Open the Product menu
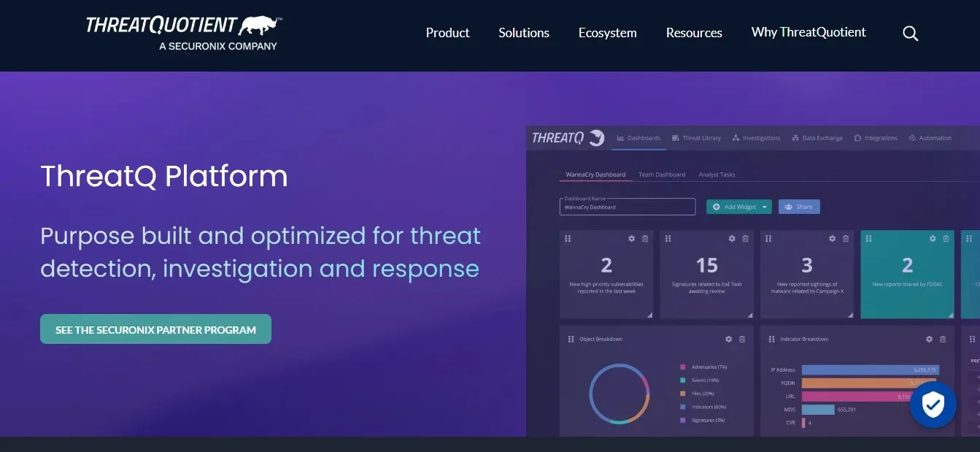The height and width of the screenshot is (452, 980). pos(447,33)
